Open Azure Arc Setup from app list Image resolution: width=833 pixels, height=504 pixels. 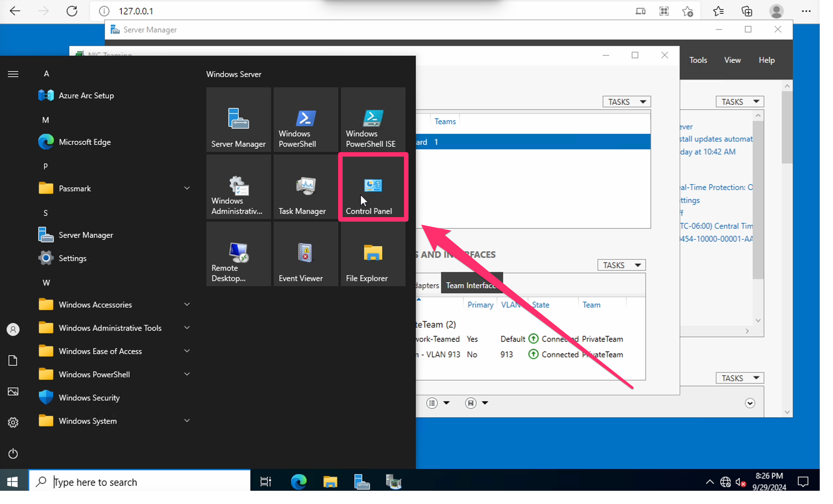coord(86,96)
